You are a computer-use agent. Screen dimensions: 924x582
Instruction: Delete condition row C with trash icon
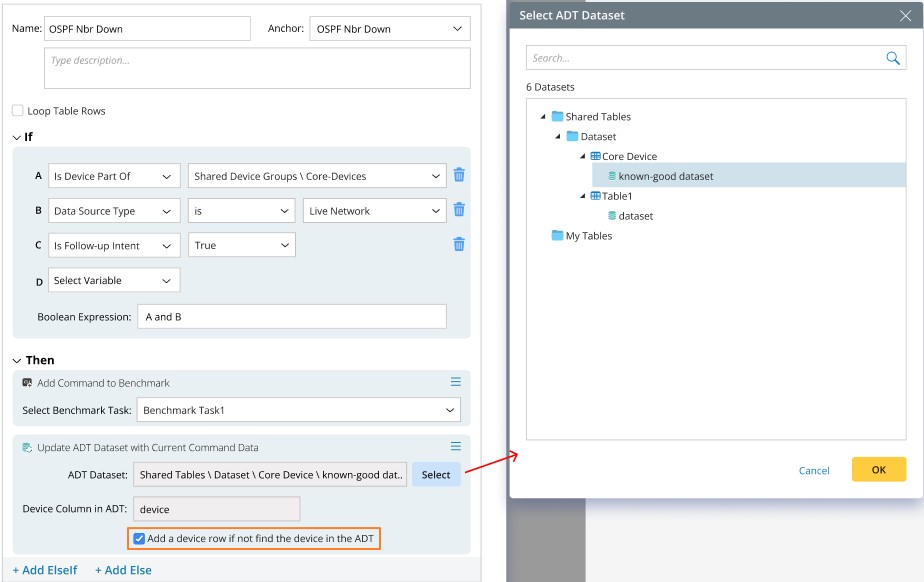tap(459, 244)
